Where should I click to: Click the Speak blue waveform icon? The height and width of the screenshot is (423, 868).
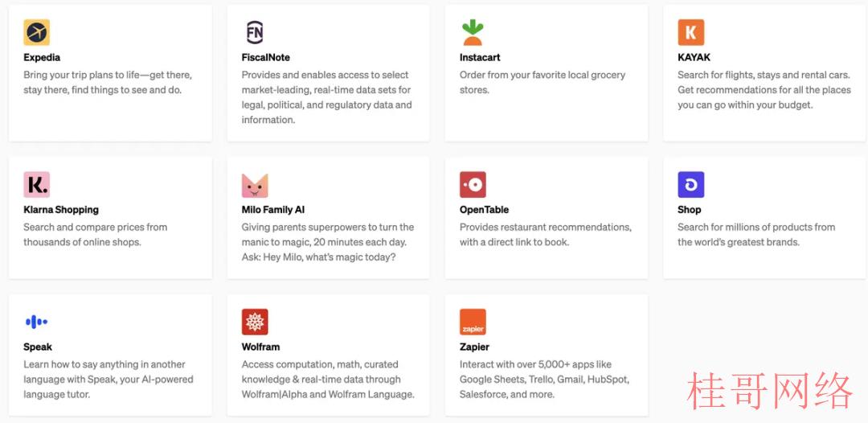(x=36, y=322)
